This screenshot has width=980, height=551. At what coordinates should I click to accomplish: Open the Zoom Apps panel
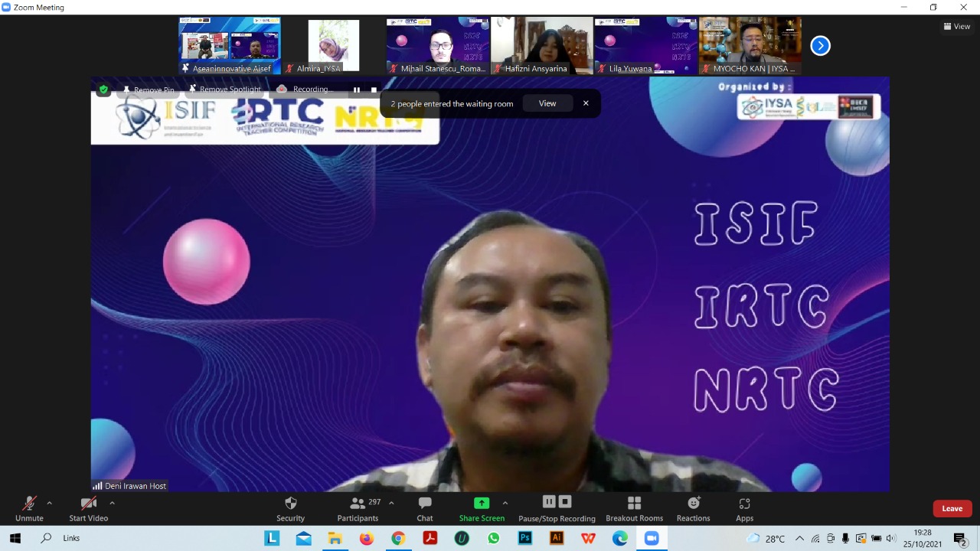coord(744,508)
